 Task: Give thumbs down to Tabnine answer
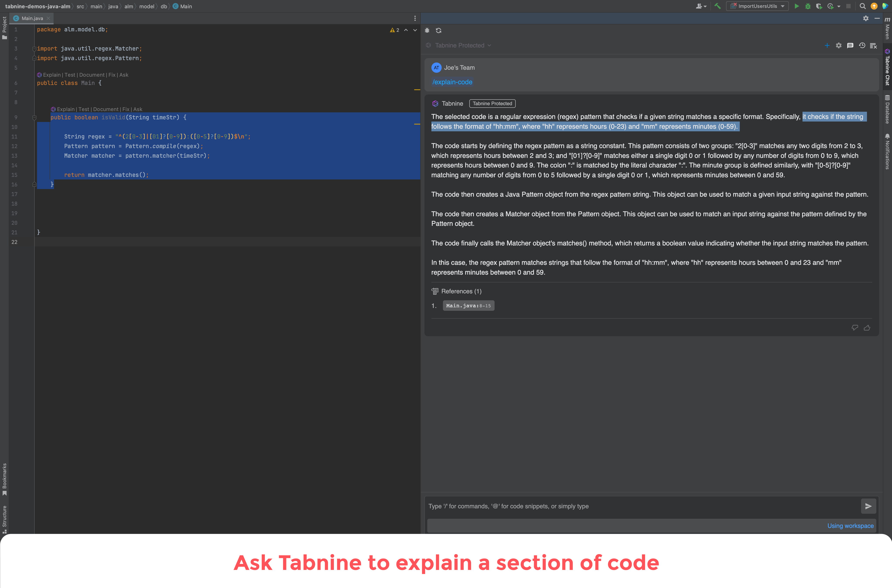coord(855,328)
